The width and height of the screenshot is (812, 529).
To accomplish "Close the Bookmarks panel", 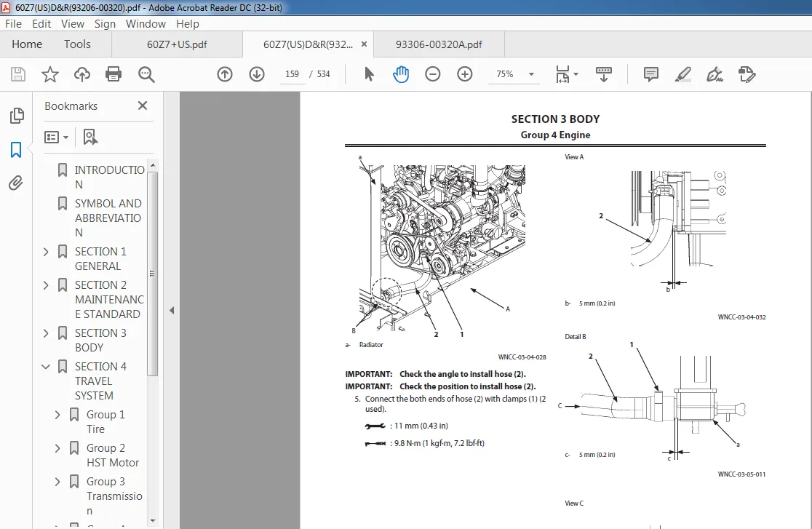I will click(x=143, y=106).
